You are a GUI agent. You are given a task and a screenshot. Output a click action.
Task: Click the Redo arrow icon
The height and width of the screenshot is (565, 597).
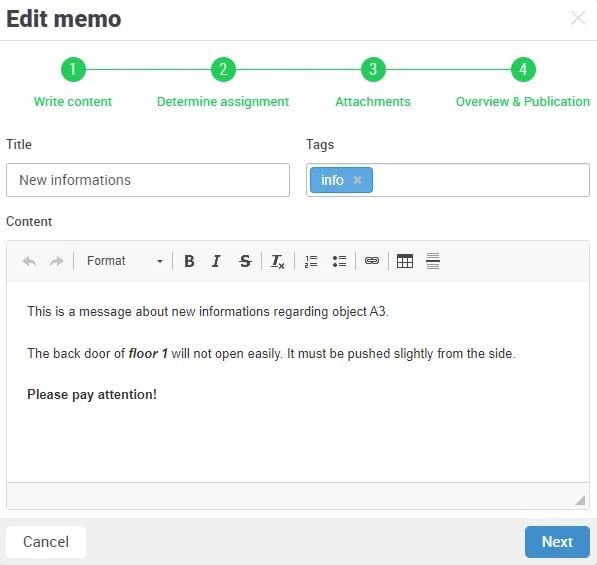point(57,262)
